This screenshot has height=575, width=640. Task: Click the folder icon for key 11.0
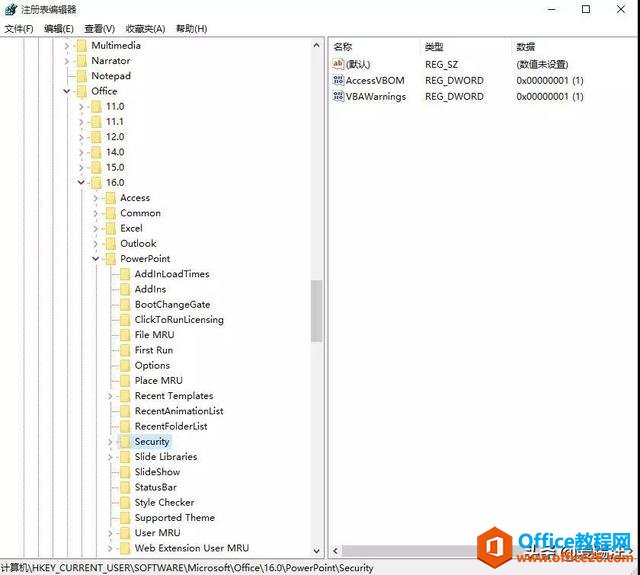click(96, 107)
